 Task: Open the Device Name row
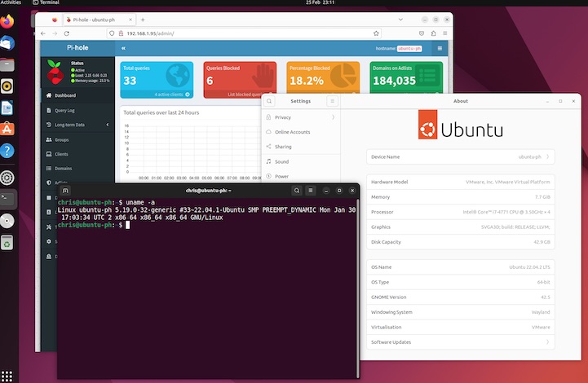pos(461,156)
